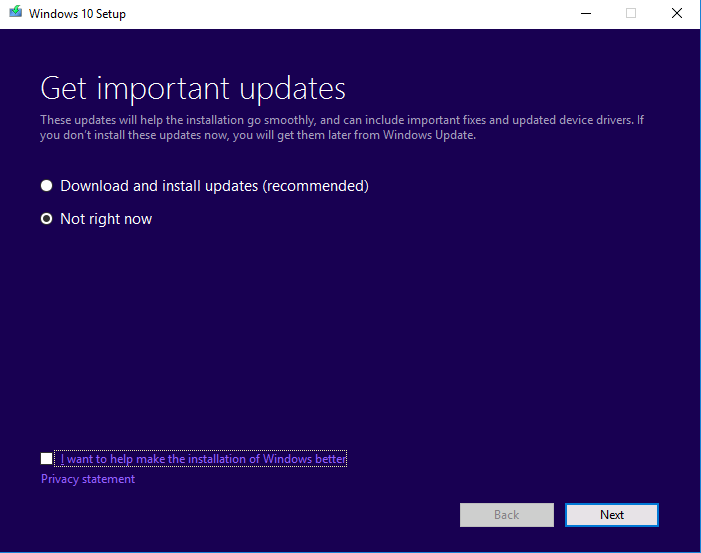Click the Windows 10 Setup title icon
Image resolution: width=701 pixels, height=553 pixels.
pos(15,12)
